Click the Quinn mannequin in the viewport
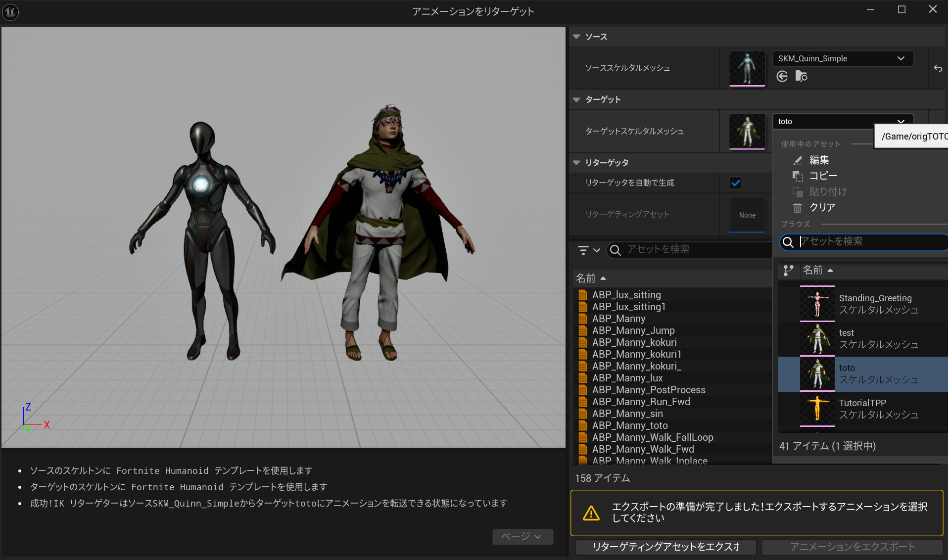 pyautogui.click(x=202, y=240)
